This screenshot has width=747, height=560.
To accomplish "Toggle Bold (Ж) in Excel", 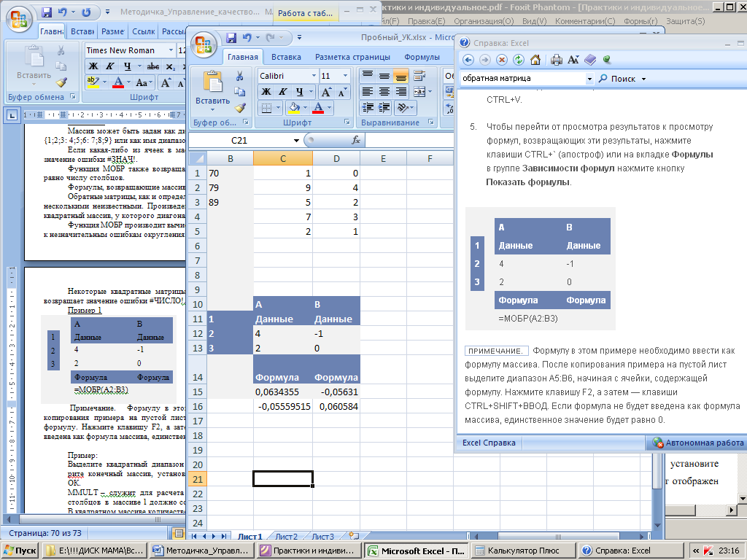I will click(x=266, y=92).
